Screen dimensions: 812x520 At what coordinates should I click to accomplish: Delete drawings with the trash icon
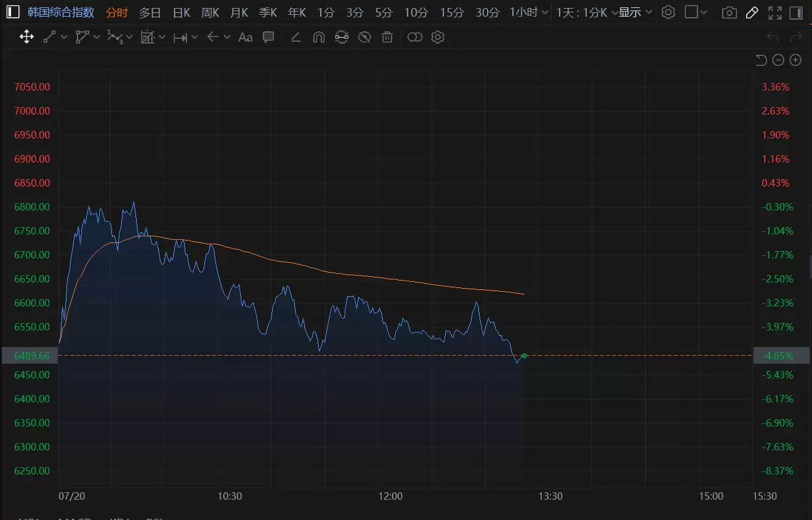pyautogui.click(x=387, y=37)
